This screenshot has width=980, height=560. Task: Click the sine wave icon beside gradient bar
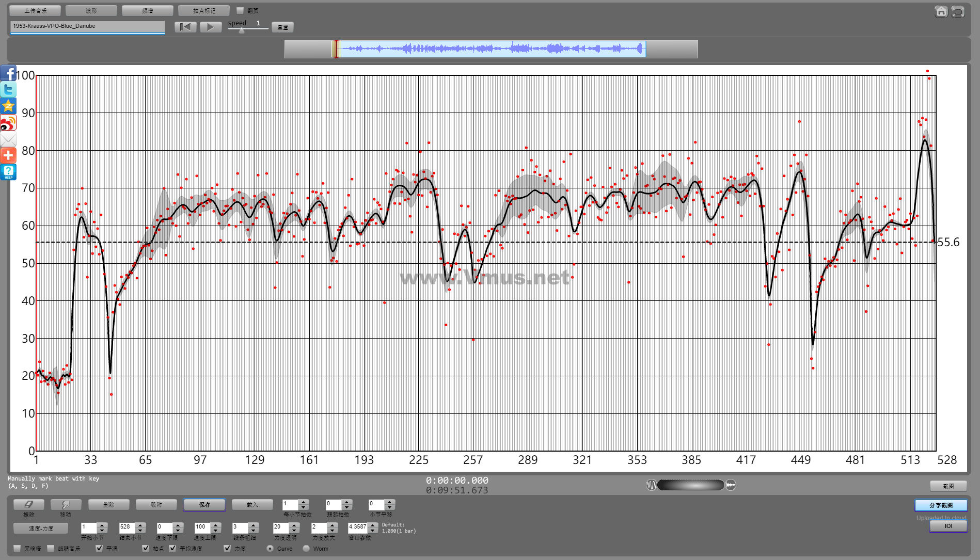pyautogui.click(x=651, y=485)
